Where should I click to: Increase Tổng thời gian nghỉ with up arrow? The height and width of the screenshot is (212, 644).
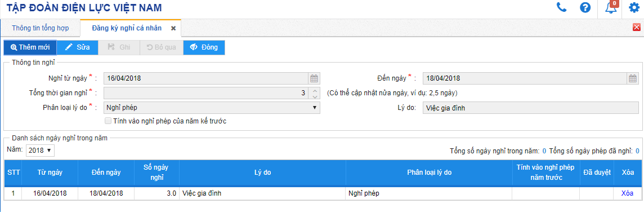pos(314,91)
